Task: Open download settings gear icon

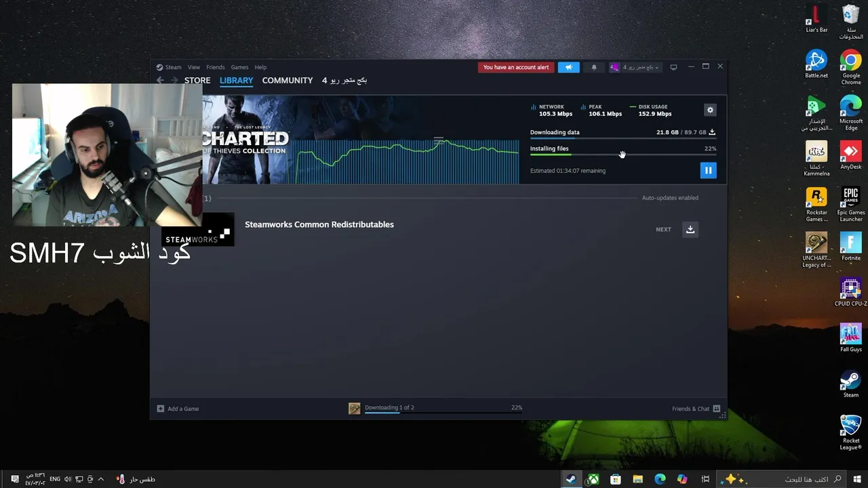Action: (x=710, y=110)
